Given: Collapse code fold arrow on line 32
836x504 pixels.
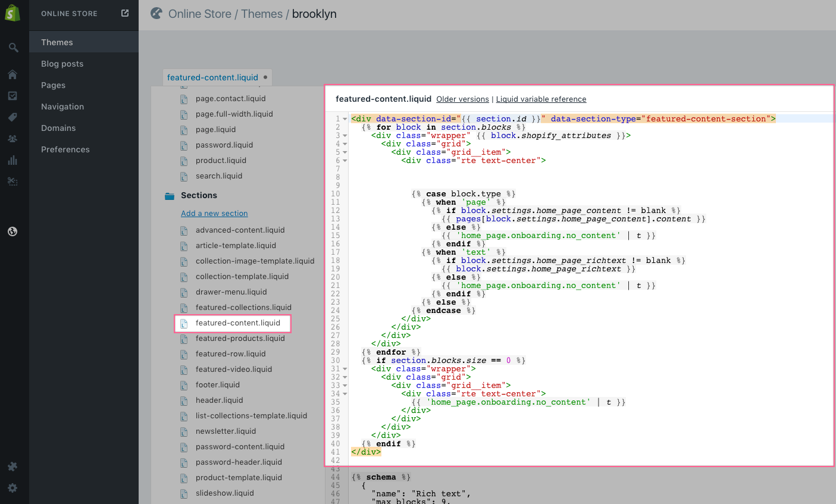Looking at the screenshot, I should [345, 377].
